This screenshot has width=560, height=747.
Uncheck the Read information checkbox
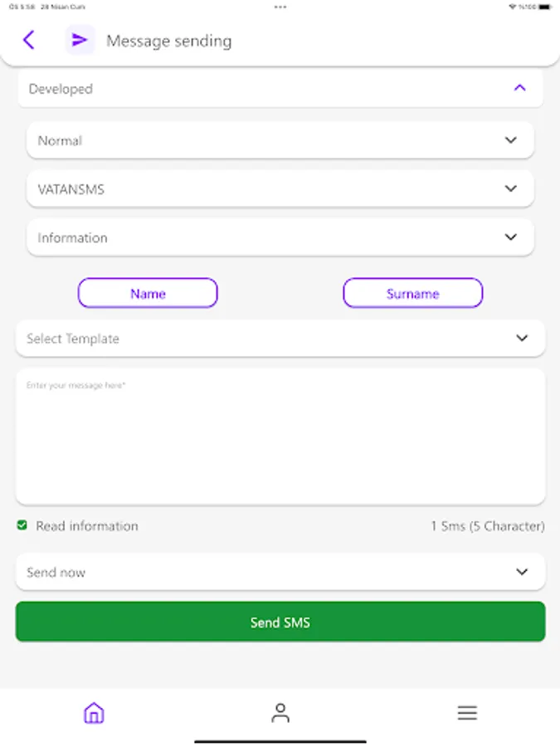(x=22, y=525)
